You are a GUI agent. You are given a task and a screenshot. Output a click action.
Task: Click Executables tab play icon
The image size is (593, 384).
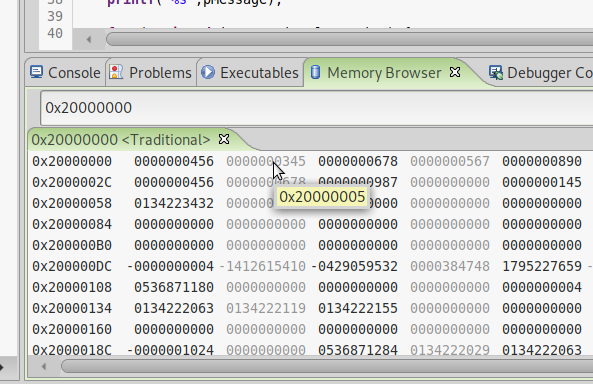pyautogui.click(x=208, y=72)
